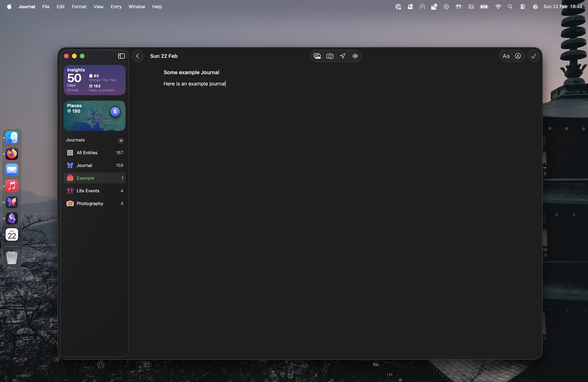Record audio using the waveform icon
Viewport: 588px width, 382px height.
tap(355, 56)
